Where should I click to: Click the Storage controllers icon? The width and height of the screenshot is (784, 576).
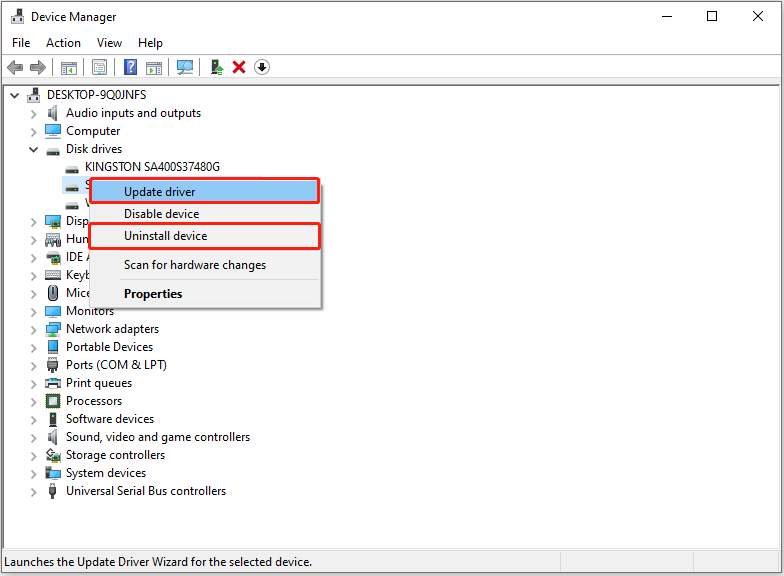click(53, 455)
